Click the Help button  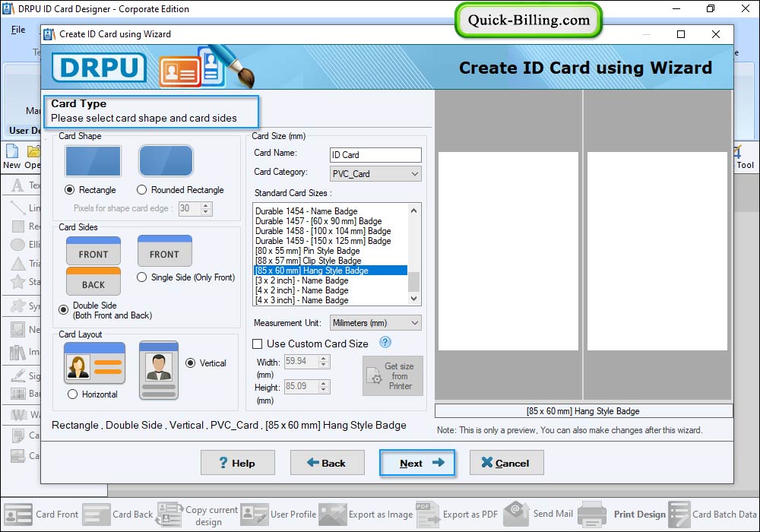point(237,463)
